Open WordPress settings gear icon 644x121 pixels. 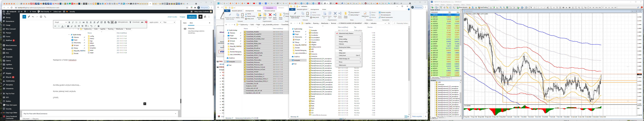tap(200, 17)
